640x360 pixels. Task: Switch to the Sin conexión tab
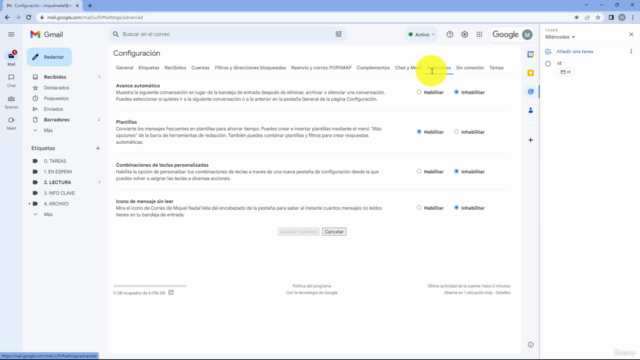click(x=470, y=68)
